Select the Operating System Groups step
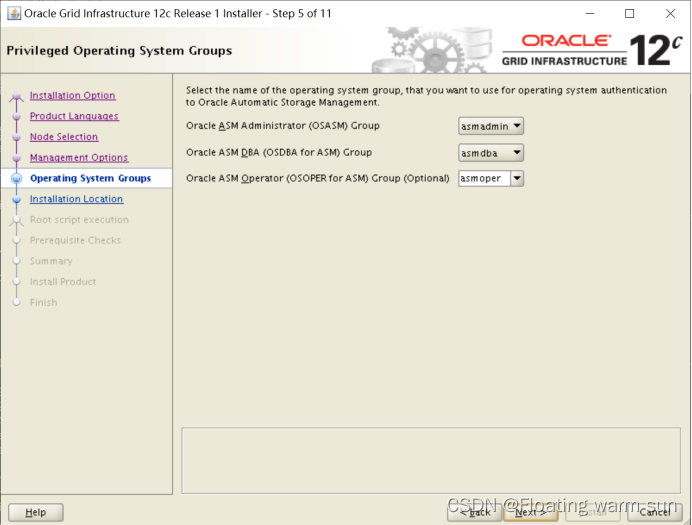The image size is (692, 525). (90, 178)
